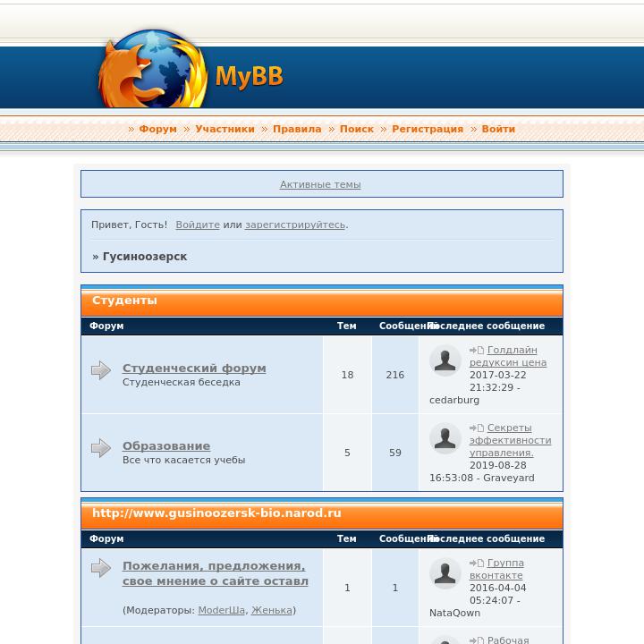
Task: Open topic Группа вконтакте
Action: 496,569
